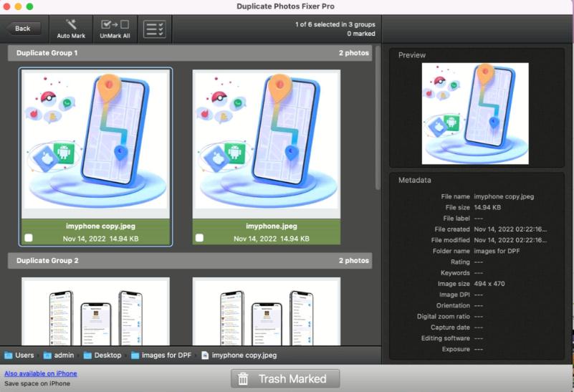This screenshot has width=574, height=392.
Task: Select first thumbnail in Duplicate Group 2
Action: [95, 312]
